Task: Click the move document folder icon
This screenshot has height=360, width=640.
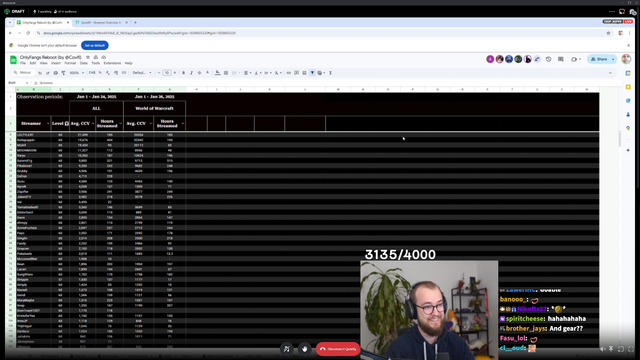Action: 96,58
